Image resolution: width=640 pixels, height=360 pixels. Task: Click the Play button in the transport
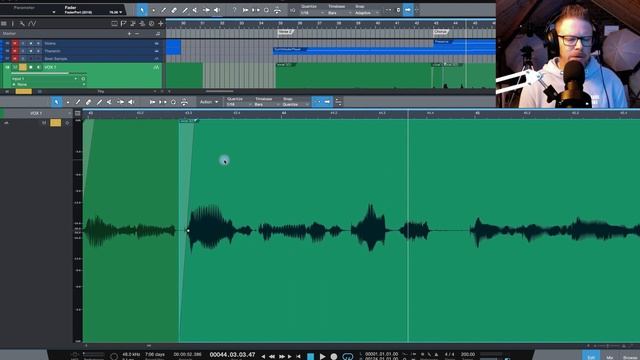pos(322,357)
